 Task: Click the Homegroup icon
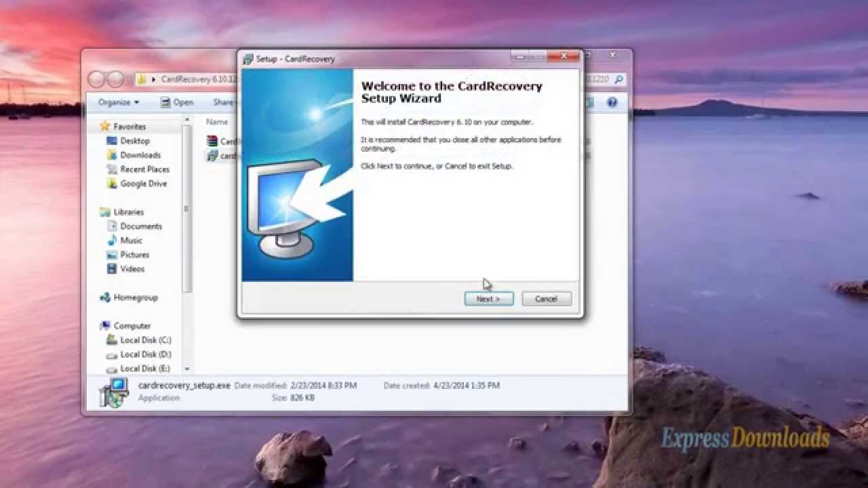click(x=104, y=298)
